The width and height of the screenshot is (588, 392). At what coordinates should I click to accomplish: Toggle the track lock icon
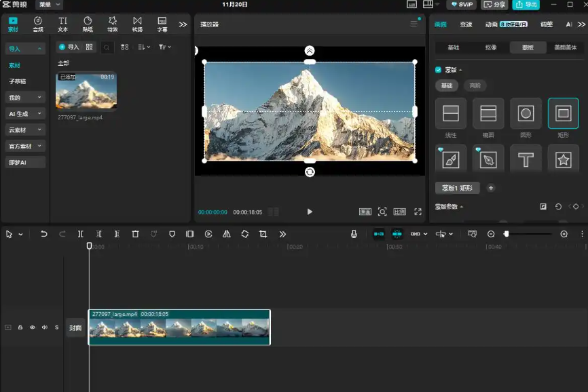coord(20,328)
